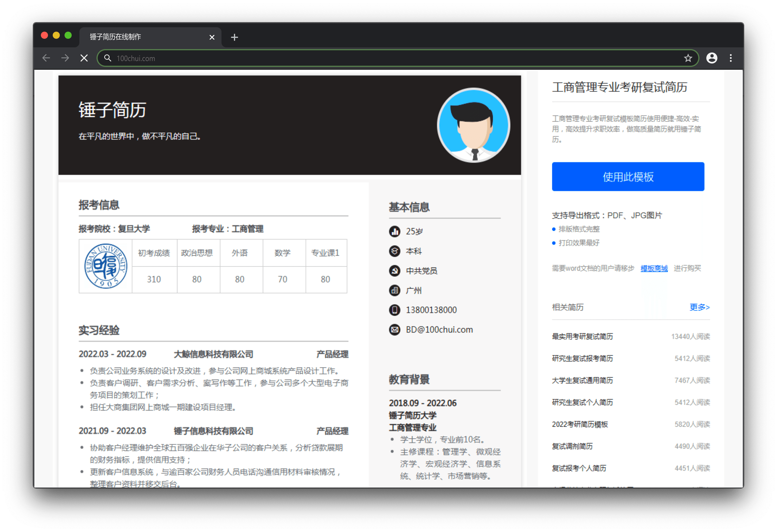Screen dimensions: 777x532
Task: Click 大鲸信息科技有限公司 company name
Action: (x=213, y=354)
